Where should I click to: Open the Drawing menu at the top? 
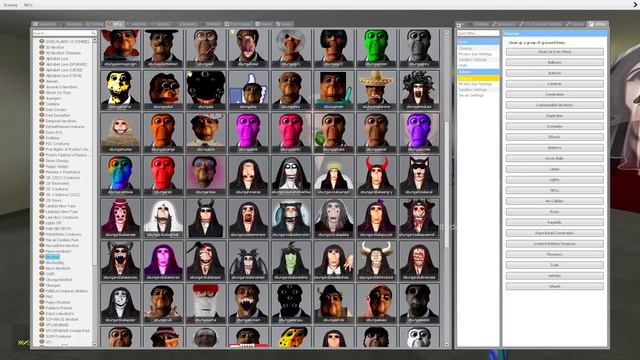click(11, 5)
